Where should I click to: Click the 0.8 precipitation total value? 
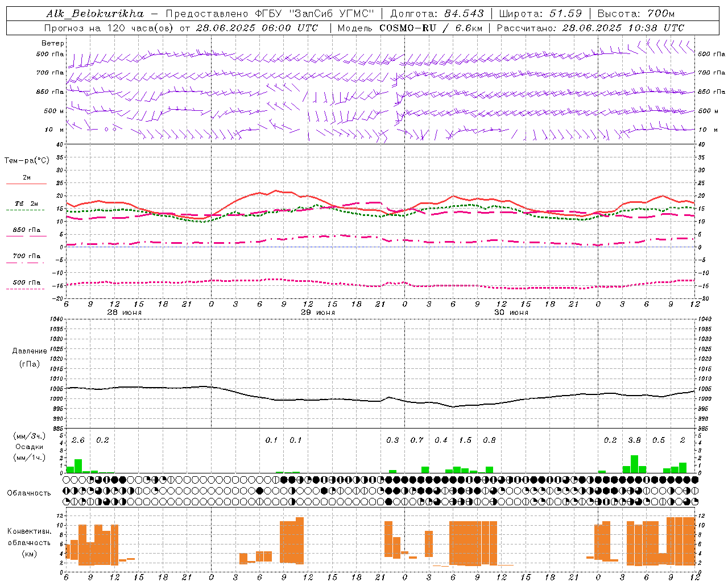click(x=489, y=440)
